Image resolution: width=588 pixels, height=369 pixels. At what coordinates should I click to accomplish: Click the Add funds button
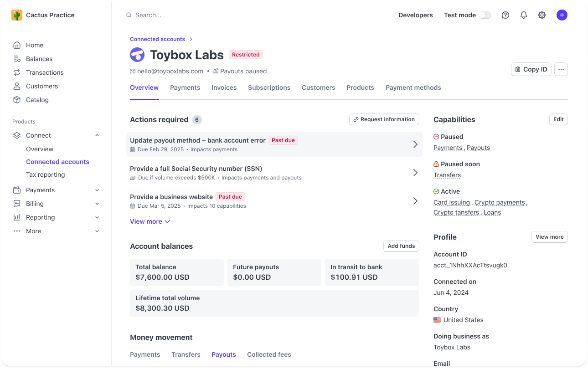[401, 246]
